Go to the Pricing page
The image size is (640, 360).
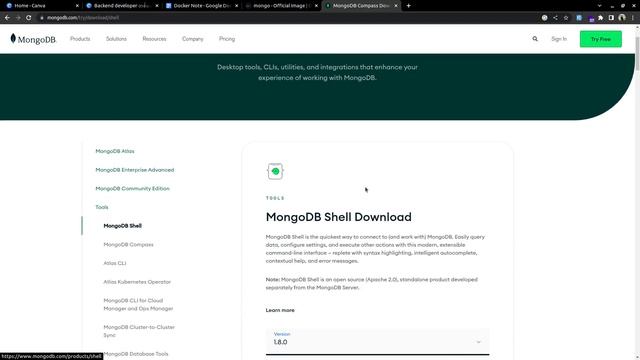click(x=227, y=39)
